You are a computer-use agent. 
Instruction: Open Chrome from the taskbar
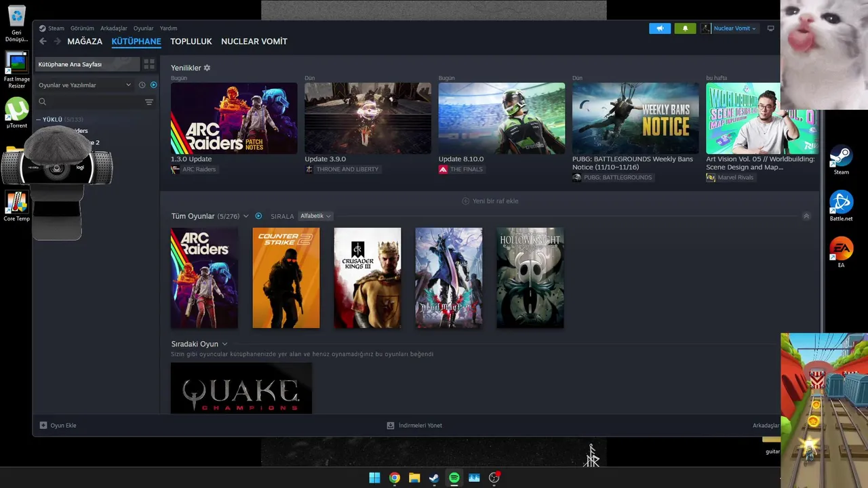tap(395, 478)
